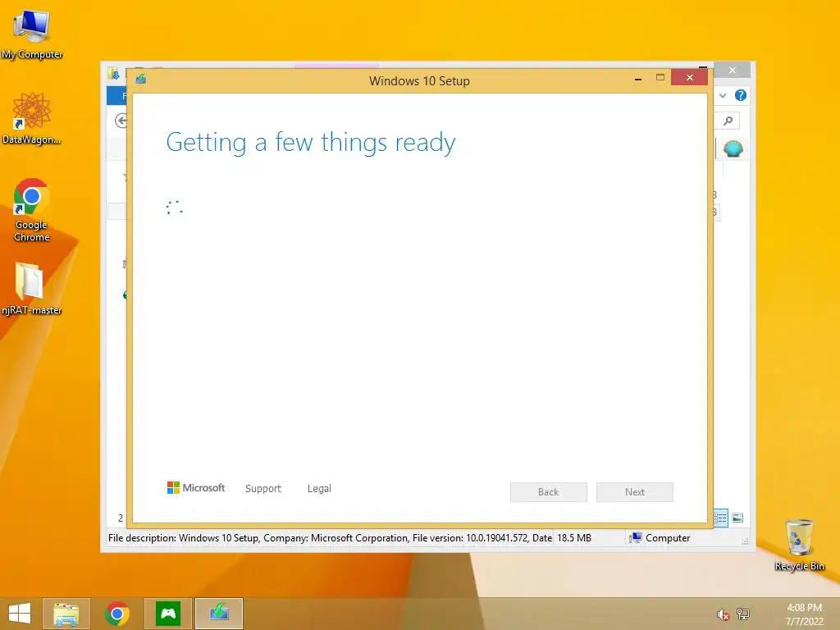Click the Windows 10 Setup title icon
The image size is (840, 630).
coord(141,80)
